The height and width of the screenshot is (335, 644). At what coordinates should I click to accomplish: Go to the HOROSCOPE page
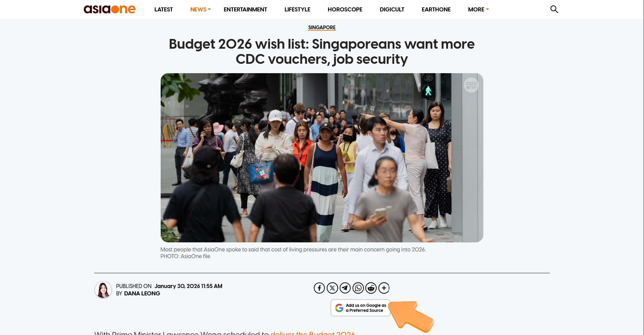pos(345,9)
